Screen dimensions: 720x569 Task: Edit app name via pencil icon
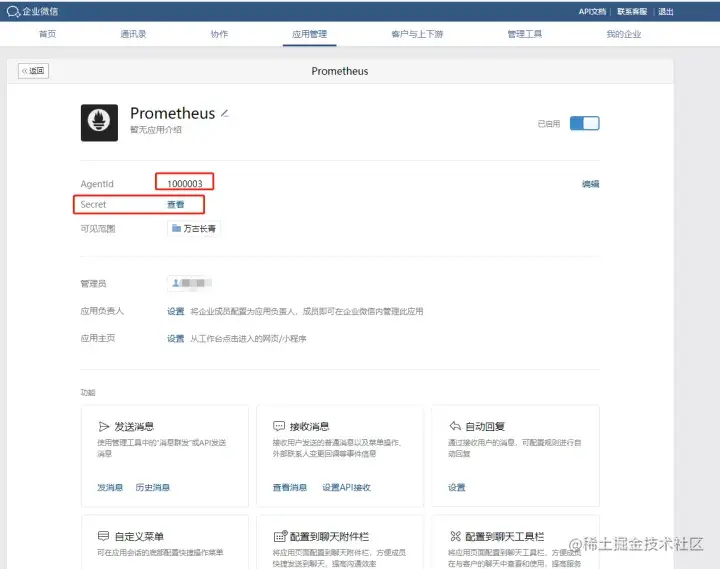[225, 113]
